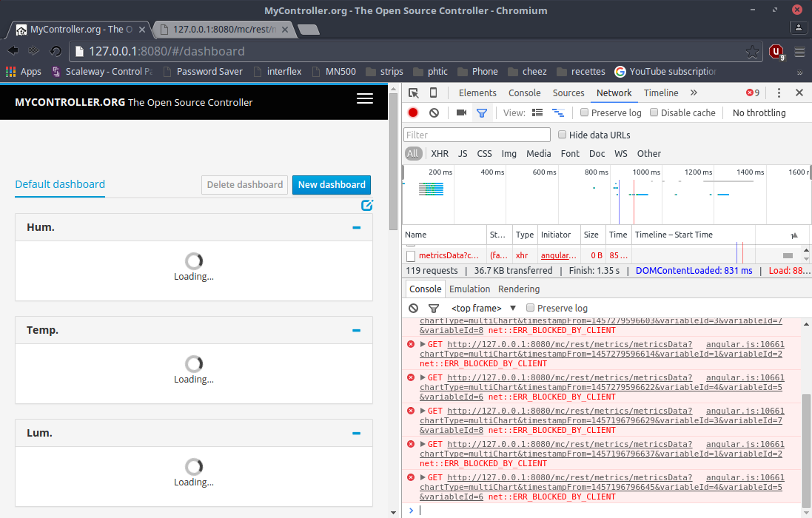Click the Delete dashboard button

click(244, 185)
